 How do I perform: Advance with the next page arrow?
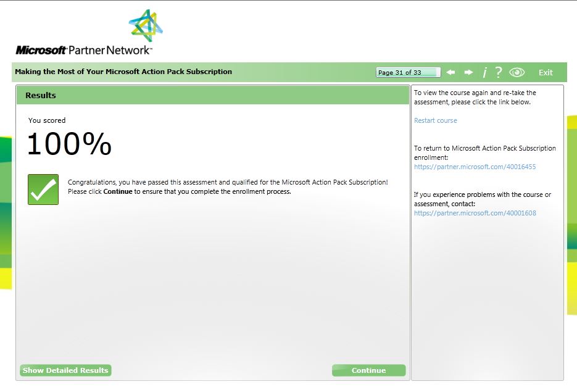[468, 72]
